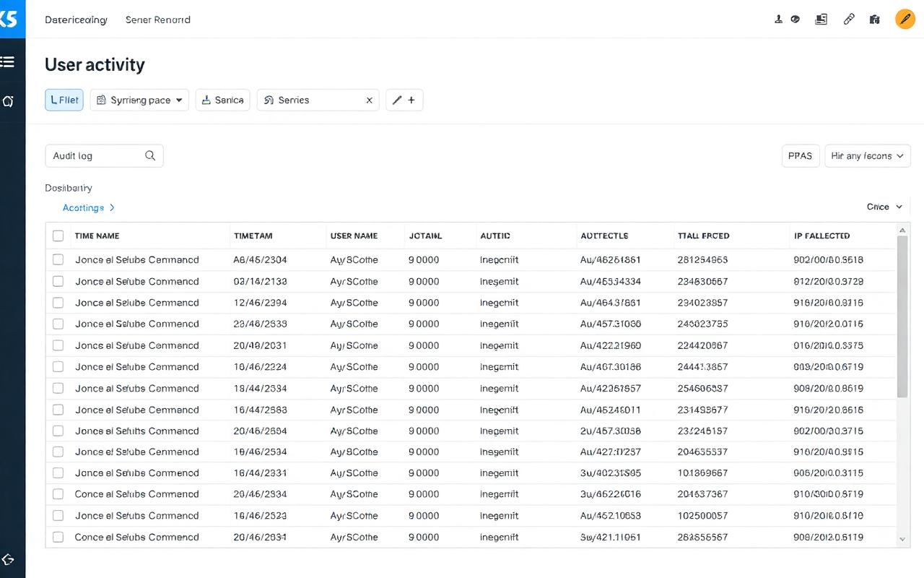Click IP value 902/00/80.5618
This screenshot has height=578, width=924.
(828, 259)
